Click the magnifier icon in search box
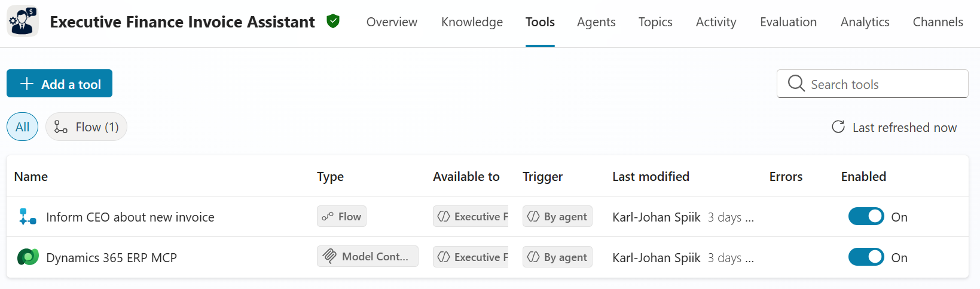This screenshot has height=289, width=980. pos(796,84)
